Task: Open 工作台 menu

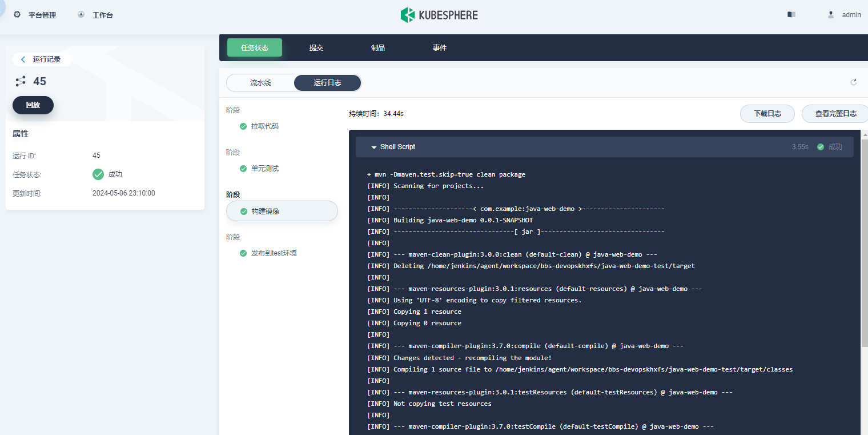Action: coord(103,15)
